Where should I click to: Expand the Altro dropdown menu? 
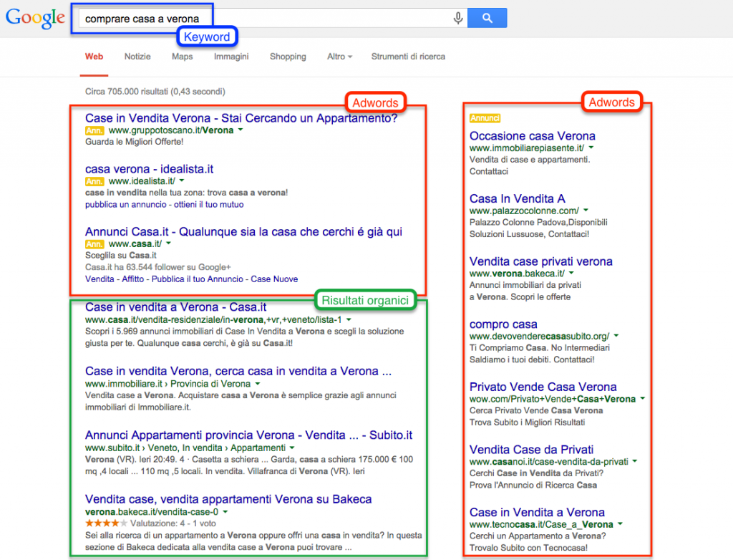coord(339,57)
